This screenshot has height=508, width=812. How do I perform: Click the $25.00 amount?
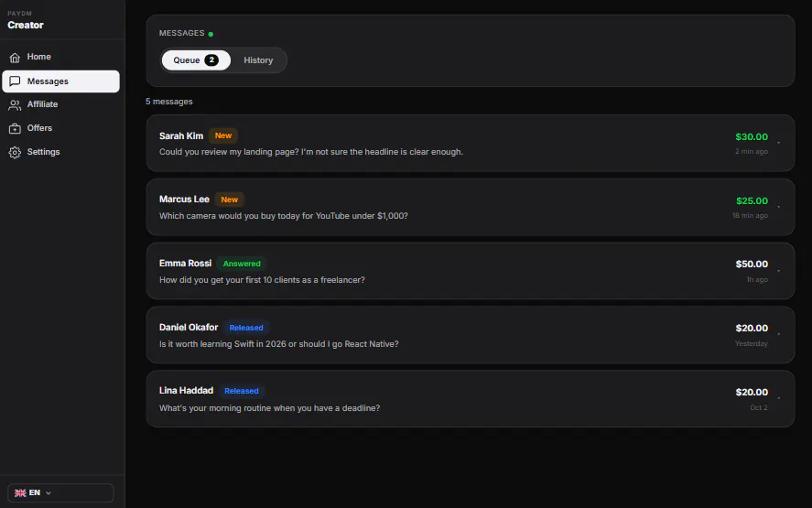(752, 200)
